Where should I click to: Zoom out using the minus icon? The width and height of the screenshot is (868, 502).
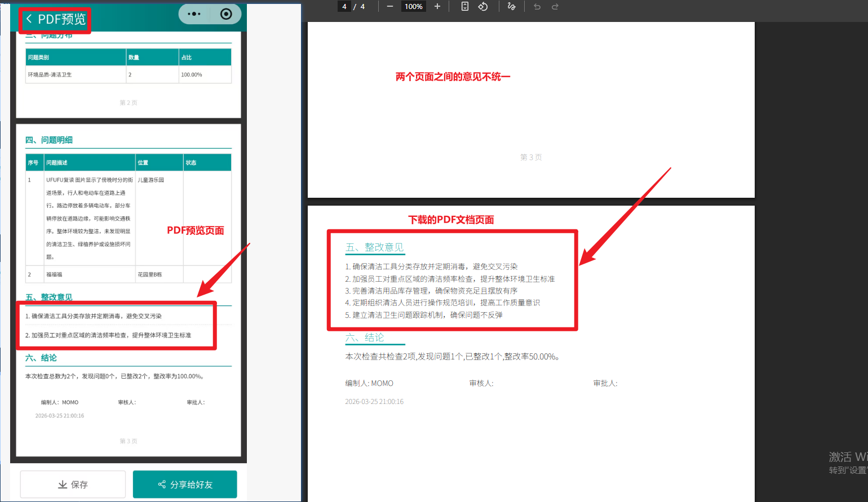click(389, 7)
